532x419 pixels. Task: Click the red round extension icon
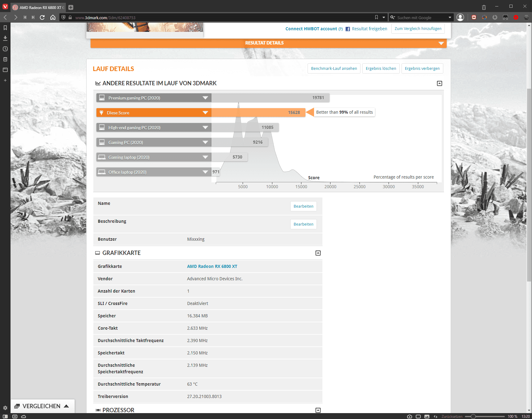coord(516,17)
